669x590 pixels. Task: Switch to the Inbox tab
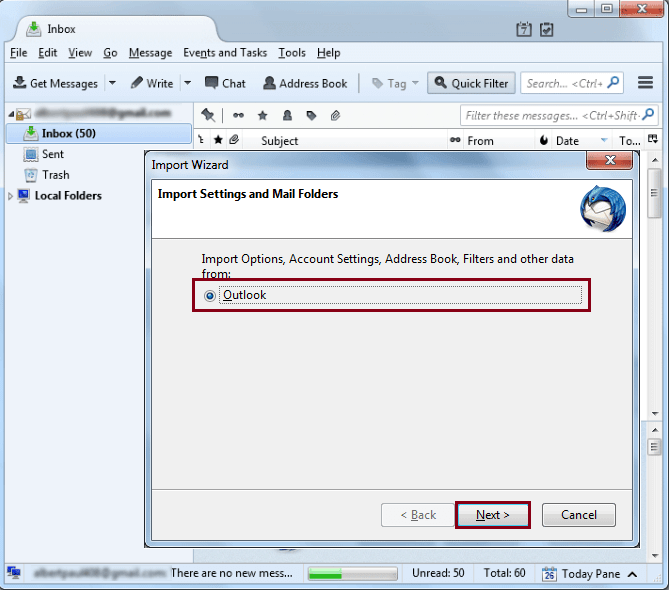point(115,29)
